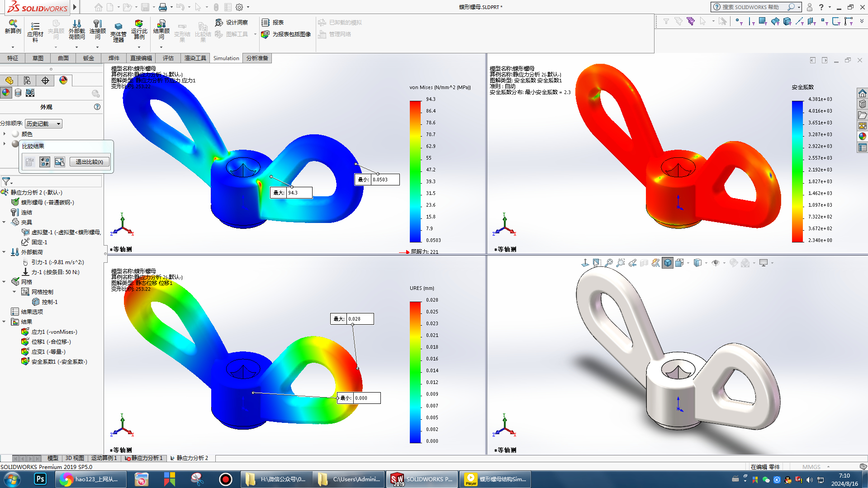Collapse the 网格控制 (Mesh Control) node
Image resolution: width=868 pixels, height=488 pixels.
pyautogui.click(x=14, y=292)
